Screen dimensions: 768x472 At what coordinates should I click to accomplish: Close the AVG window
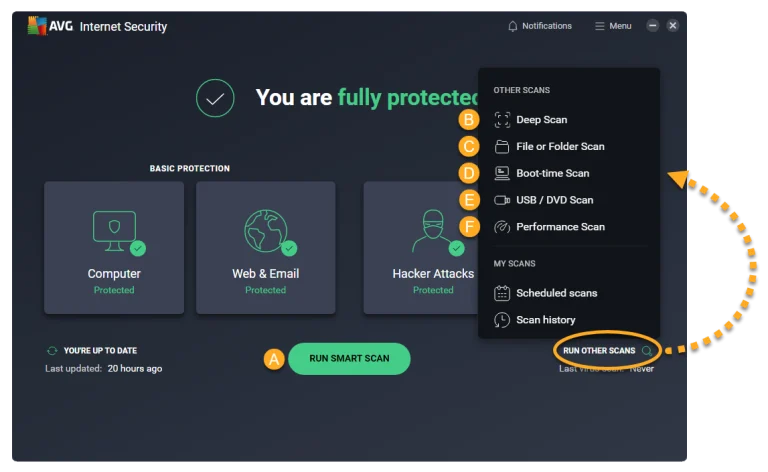[673, 25]
